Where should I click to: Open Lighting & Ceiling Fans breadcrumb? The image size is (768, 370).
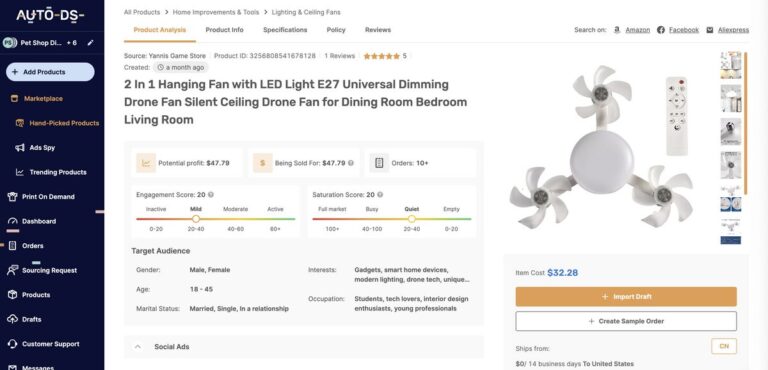306,12
